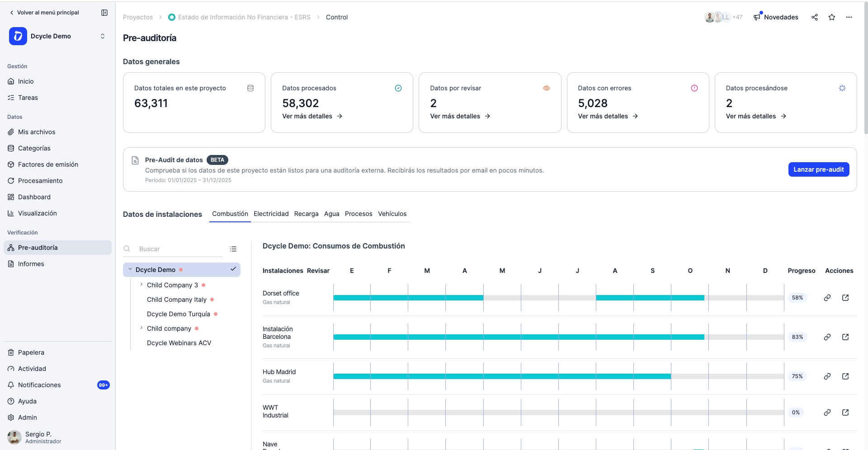Viewport: 868px width, 450px height.
Task: Open Inicio in sidebar
Action: tap(57, 81)
